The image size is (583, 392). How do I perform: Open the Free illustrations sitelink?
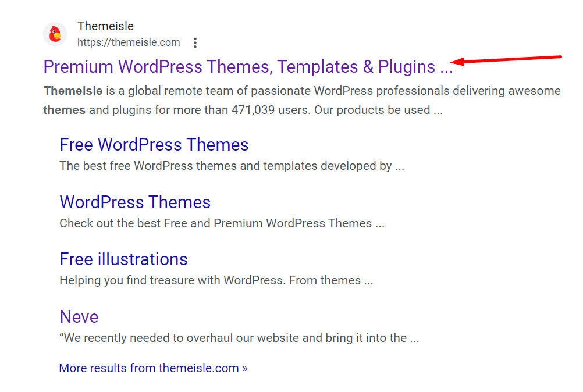click(123, 259)
